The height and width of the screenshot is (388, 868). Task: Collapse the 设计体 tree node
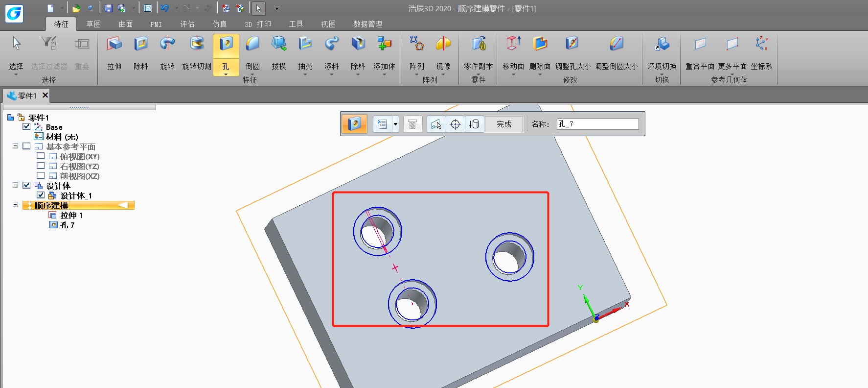click(15, 185)
